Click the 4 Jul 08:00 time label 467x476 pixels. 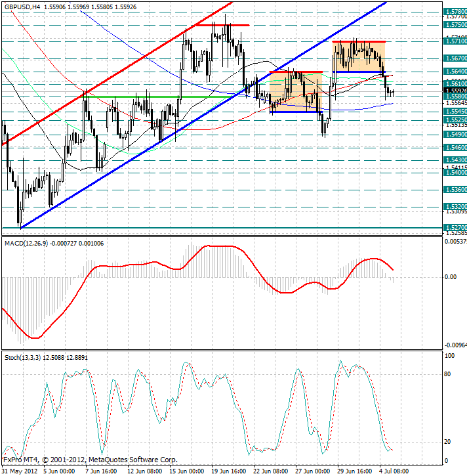394,471
